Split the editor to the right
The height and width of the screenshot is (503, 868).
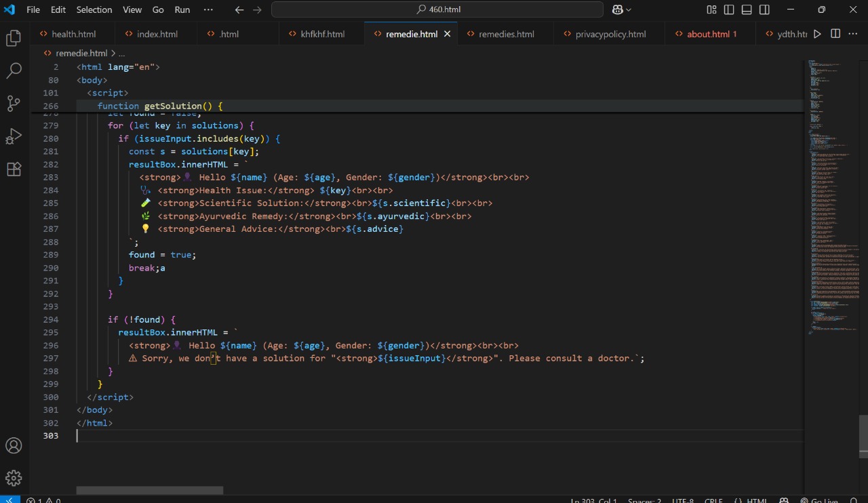point(835,34)
